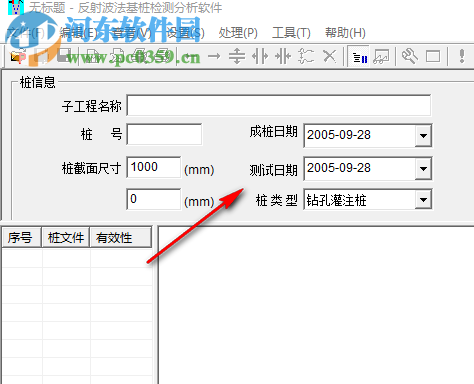Click the horizontal compress arrows toolbar icon
Viewport: 474px width, 384px height.
(283, 56)
